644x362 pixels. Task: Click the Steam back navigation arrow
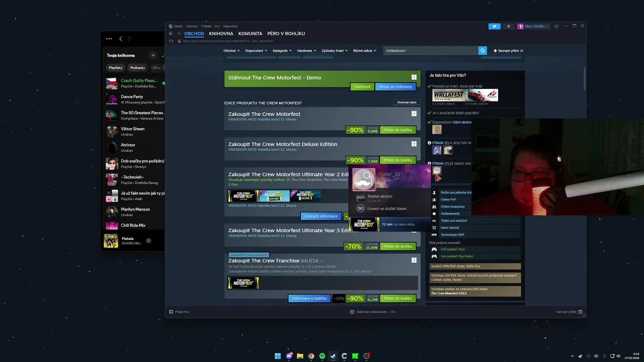point(171,34)
